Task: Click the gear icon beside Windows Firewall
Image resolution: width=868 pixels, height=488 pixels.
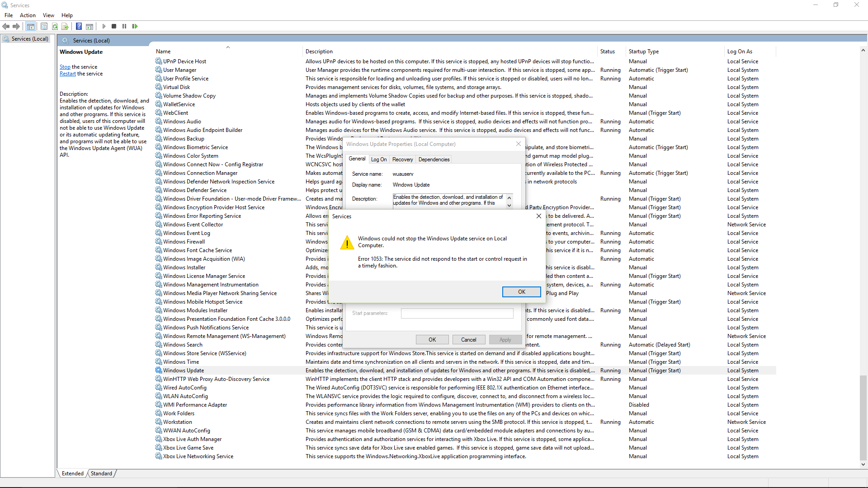Action: (x=158, y=241)
